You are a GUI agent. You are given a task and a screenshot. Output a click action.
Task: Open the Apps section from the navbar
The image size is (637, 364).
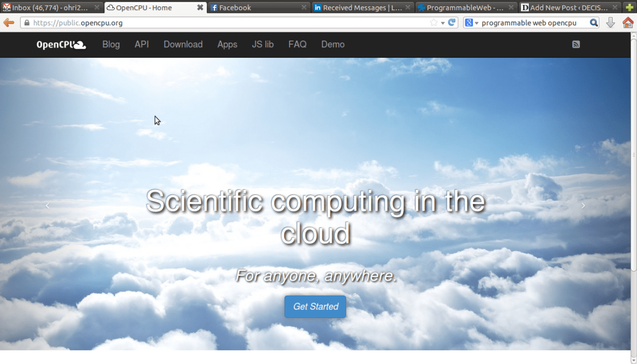pos(227,45)
